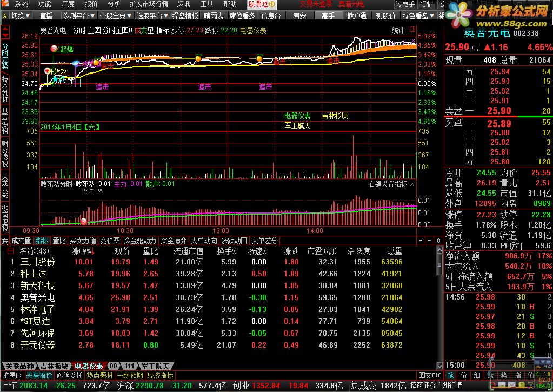Click the 操盘模板 toolbar button
The image size is (553, 392).
185,16
